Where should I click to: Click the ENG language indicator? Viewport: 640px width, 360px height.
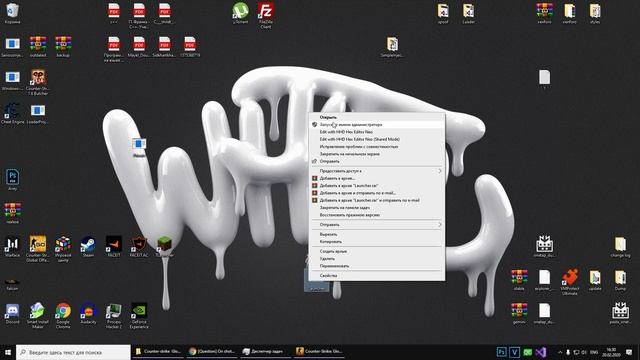pyautogui.click(x=594, y=352)
